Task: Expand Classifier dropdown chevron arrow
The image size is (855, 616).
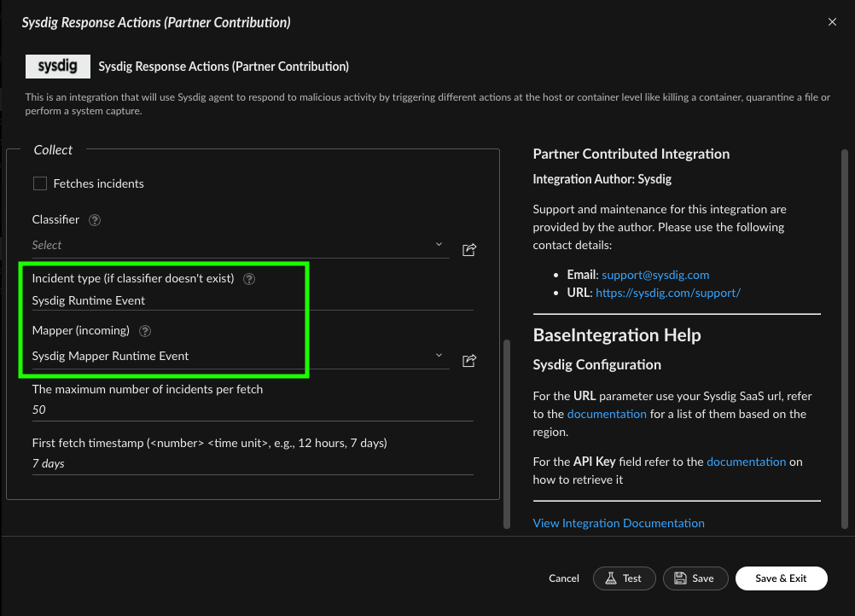Action: coord(439,244)
